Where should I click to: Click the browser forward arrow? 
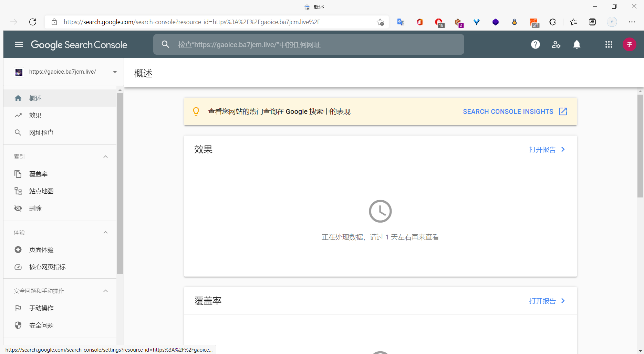coord(14,22)
